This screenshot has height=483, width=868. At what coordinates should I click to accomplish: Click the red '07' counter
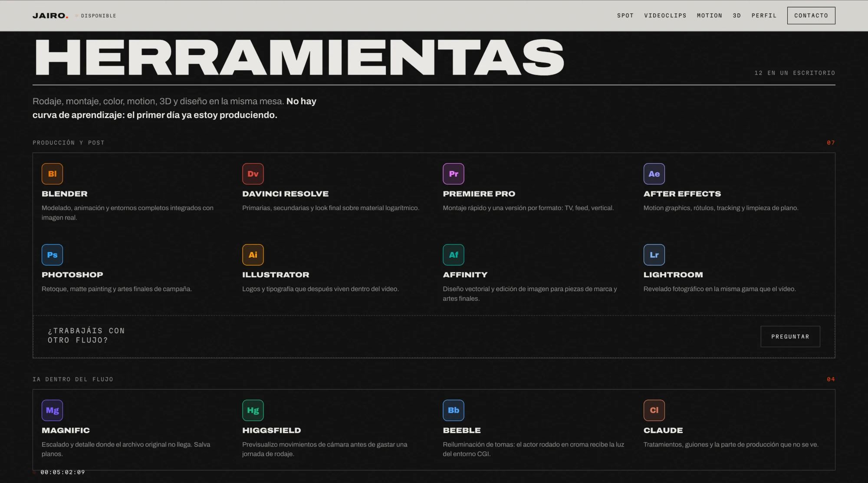[x=831, y=142]
